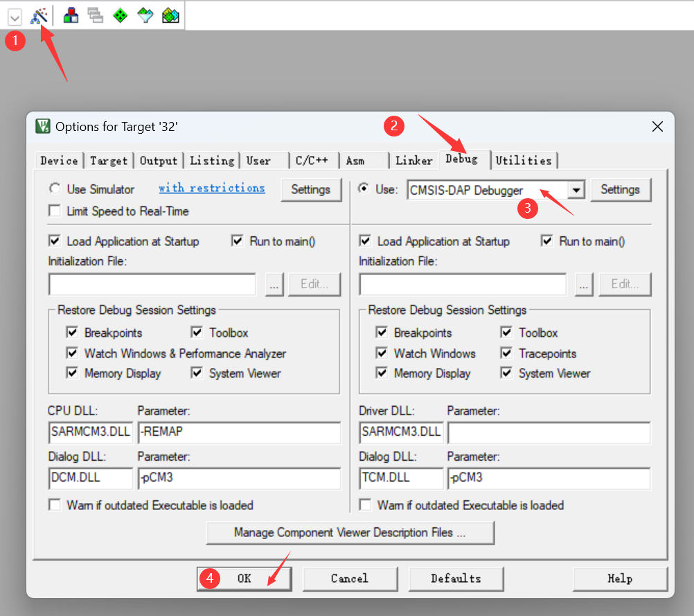Click the debugger Initialization File field
The height and width of the screenshot is (616, 694).
coord(463,284)
